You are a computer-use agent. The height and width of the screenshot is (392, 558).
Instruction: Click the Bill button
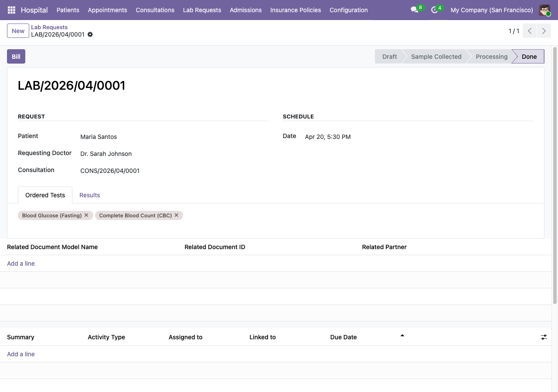[x=16, y=57]
